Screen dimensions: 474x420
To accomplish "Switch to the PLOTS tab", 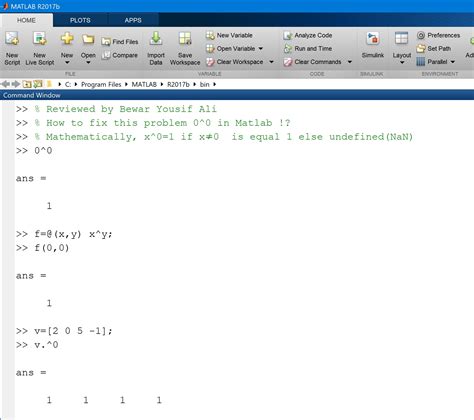I will click(x=80, y=20).
